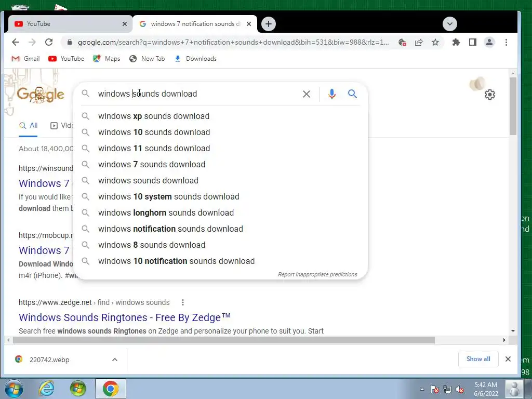This screenshot has width=532, height=399.
Task: Choose windows 10 system sounds download
Action: [x=220, y=196]
